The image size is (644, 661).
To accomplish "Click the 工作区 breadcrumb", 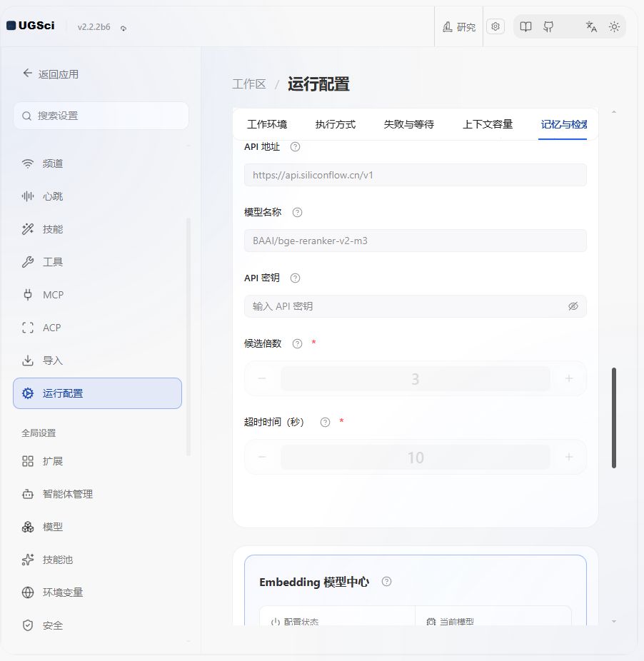I will (x=249, y=84).
